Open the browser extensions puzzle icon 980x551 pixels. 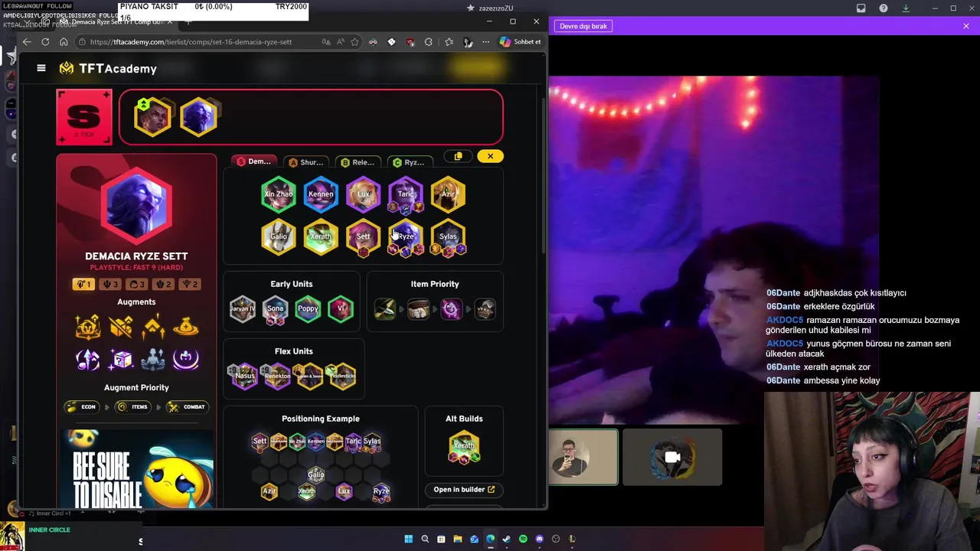click(x=429, y=42)
